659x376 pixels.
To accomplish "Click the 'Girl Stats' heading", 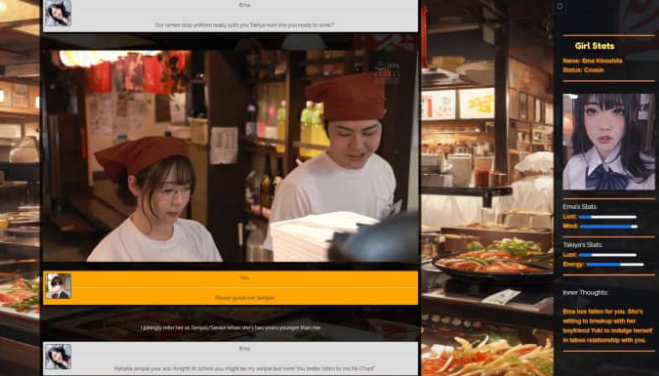I will (594, 46).
